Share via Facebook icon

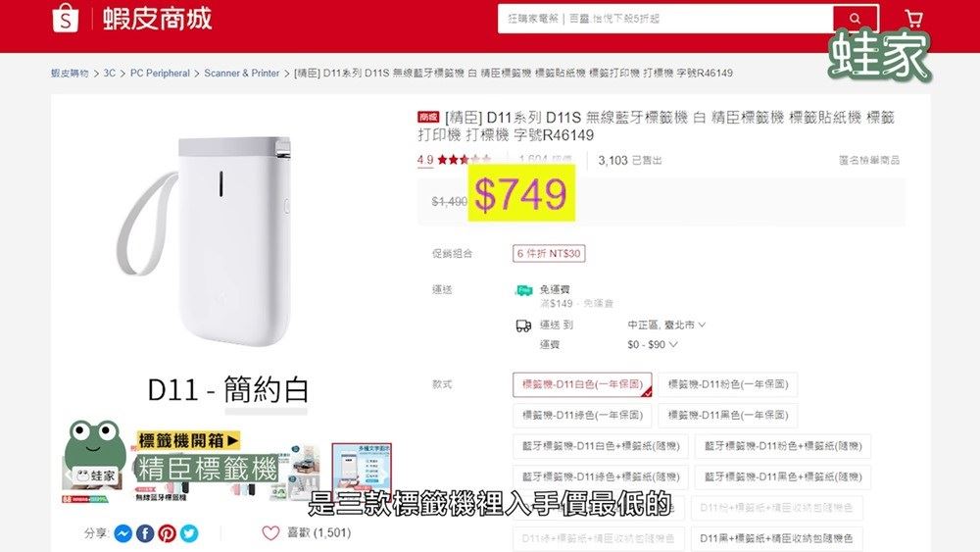click(x=145, y=533)
